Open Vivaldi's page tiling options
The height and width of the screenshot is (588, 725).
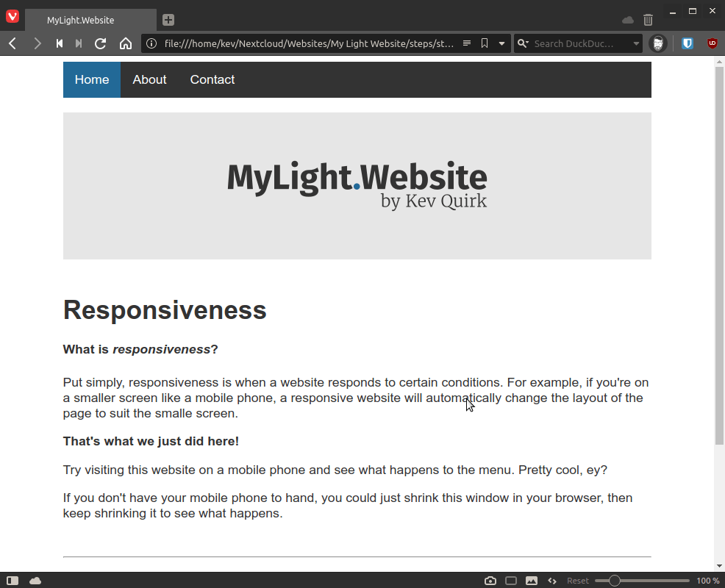(511, 580)
